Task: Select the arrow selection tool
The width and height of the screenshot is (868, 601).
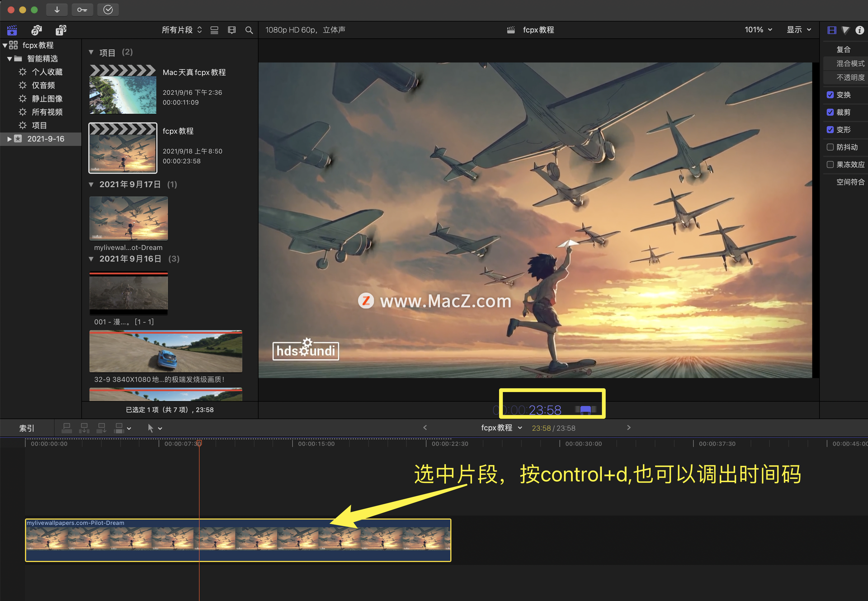Action: [x=151, y=428]
